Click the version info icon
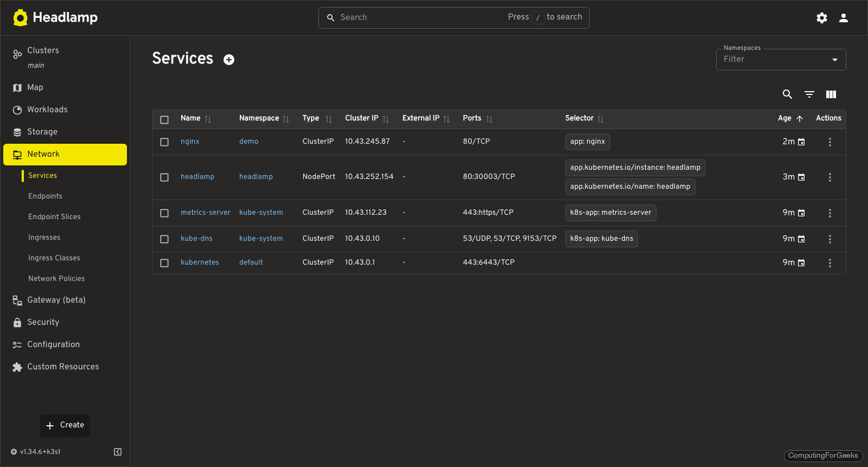This screenshot has height=467, width=868. [x=14, y=452]
